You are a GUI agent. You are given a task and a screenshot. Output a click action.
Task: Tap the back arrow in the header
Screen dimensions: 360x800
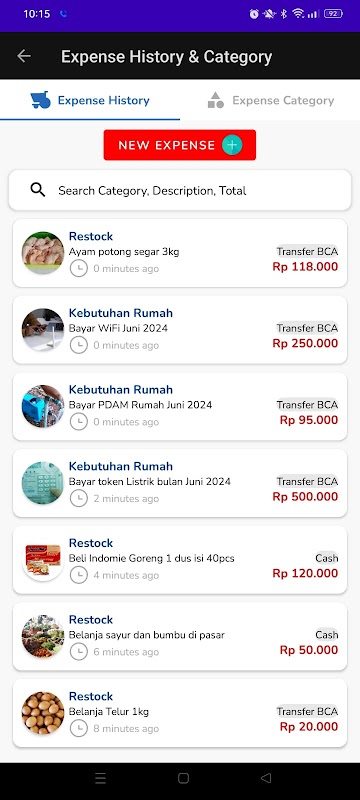pos(23,56)
